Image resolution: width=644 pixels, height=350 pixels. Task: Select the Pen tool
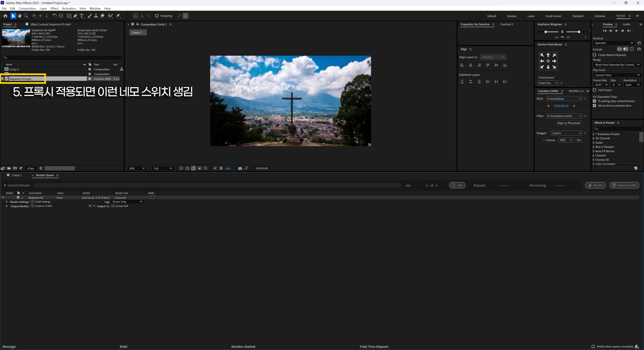[x=75, y=16]
